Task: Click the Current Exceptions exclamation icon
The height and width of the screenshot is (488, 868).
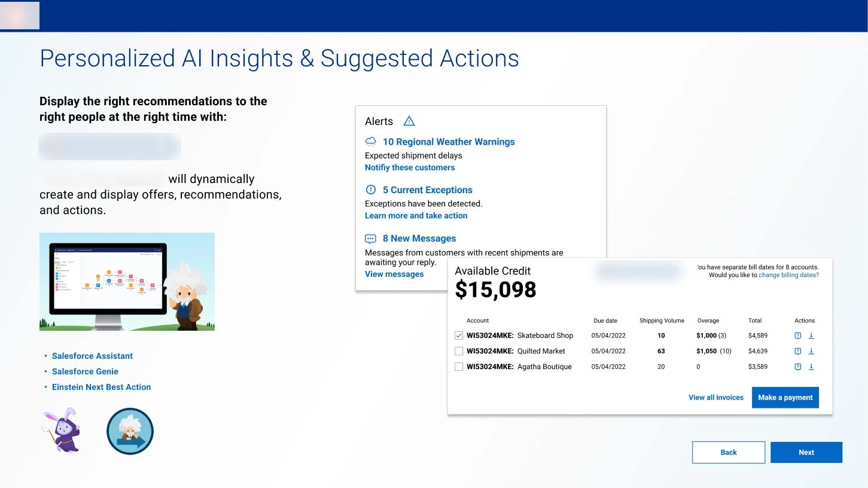Action: tap(371, 190)
